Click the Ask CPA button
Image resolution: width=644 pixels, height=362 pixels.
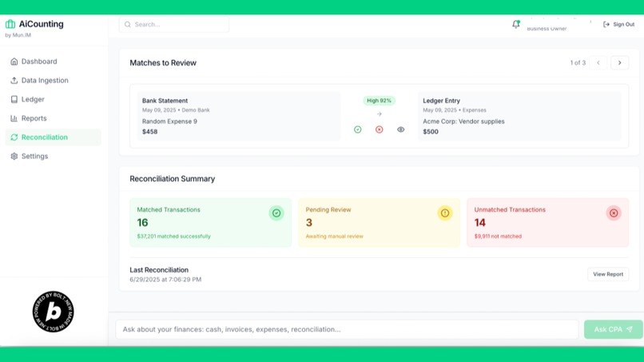613,329
